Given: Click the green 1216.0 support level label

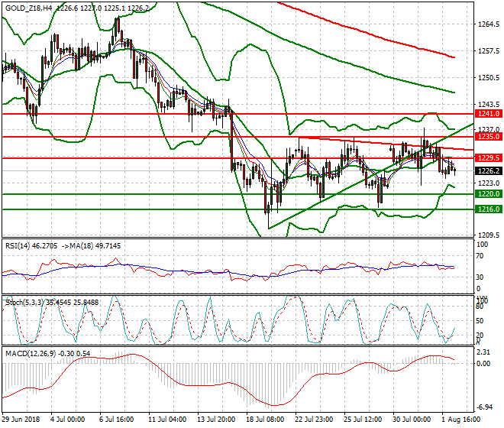Looking at the screenshot, I should click(x=488, y=209).
